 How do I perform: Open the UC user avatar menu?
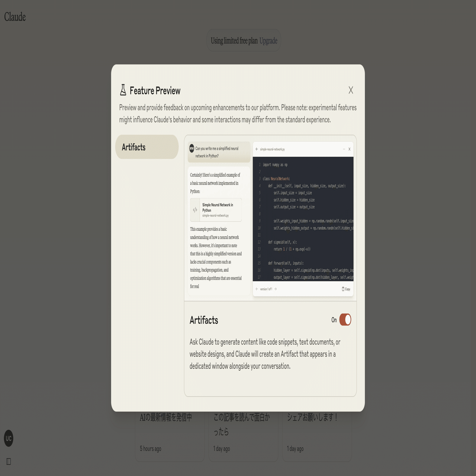(x=8, y=438)
